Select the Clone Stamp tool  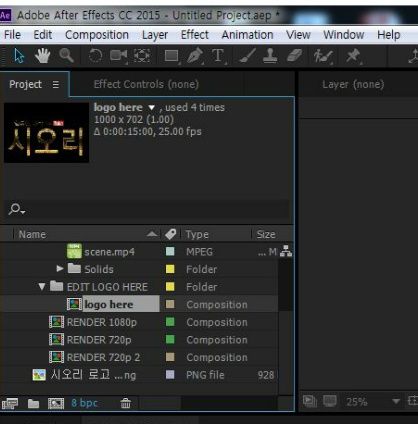[270, 55]
